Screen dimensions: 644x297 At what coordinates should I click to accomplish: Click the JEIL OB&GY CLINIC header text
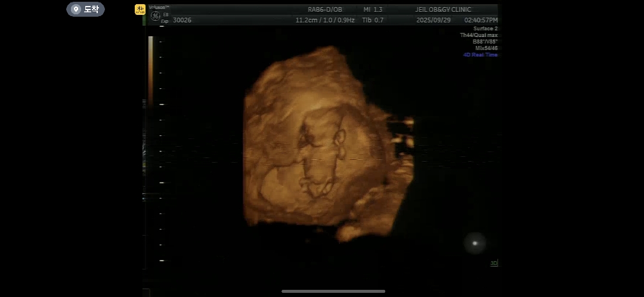coord(443,10)
